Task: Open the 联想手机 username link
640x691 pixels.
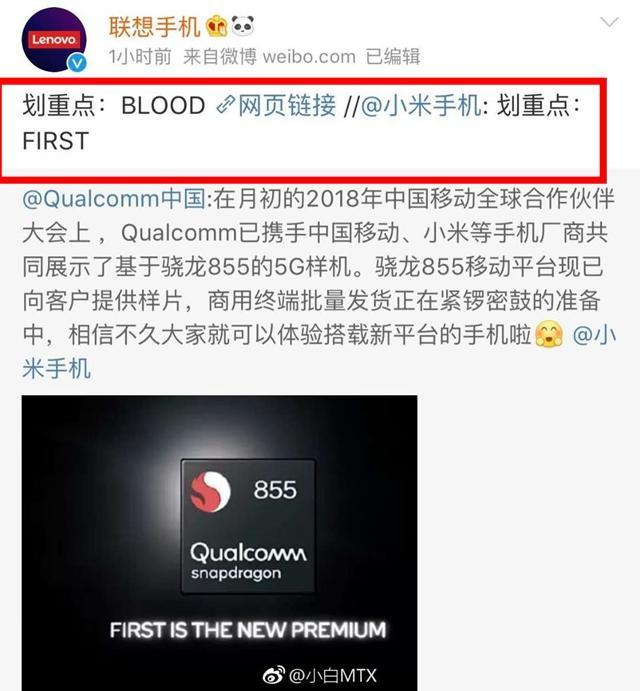Action: (154, 26)
